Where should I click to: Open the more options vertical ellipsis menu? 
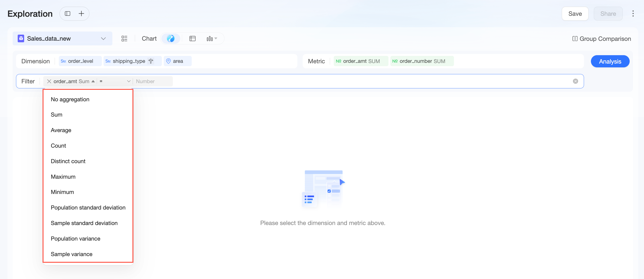click(x=633, y=13)
